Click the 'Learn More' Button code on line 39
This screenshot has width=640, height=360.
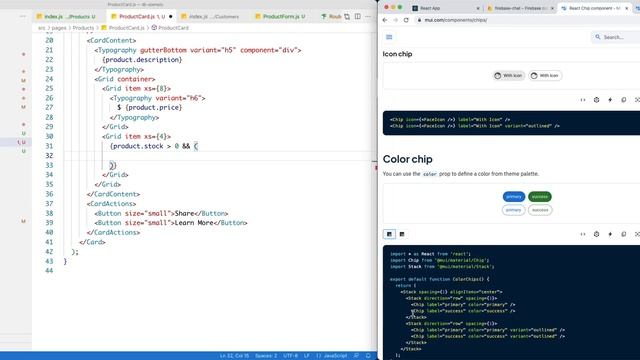171,223
